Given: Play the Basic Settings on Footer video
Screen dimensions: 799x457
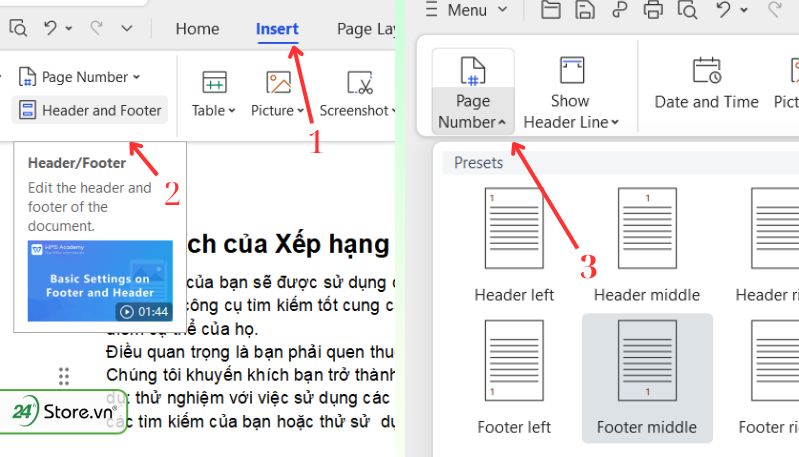Looking at the screenshot, I should pos(100,281).
